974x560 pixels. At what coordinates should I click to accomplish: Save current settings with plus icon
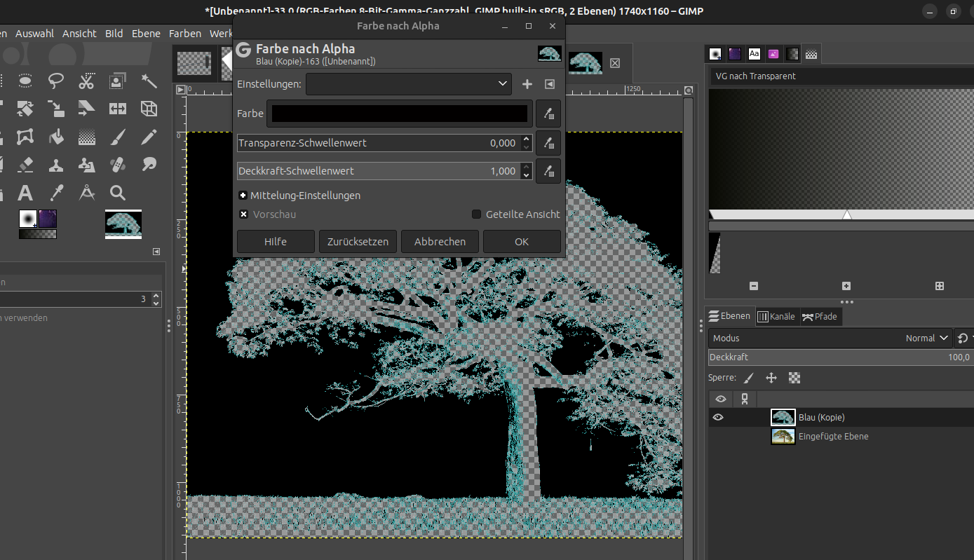[527, 84]
